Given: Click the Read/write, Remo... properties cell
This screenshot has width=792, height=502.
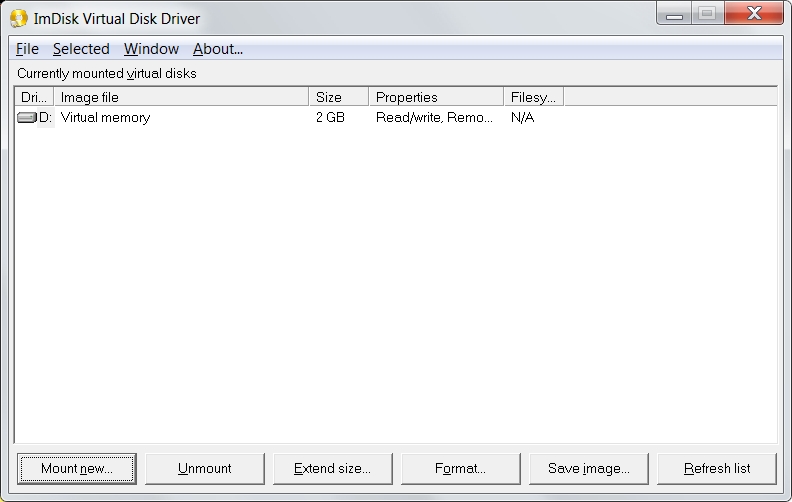Looking at the screenshot, I should click(x=434, y=118).
